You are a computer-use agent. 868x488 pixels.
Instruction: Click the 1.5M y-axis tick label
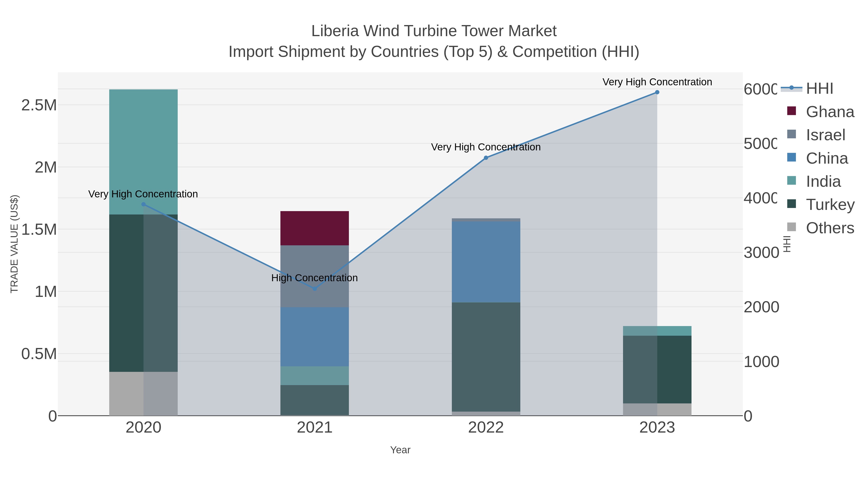pyautogui.click(x=39, y=230)
